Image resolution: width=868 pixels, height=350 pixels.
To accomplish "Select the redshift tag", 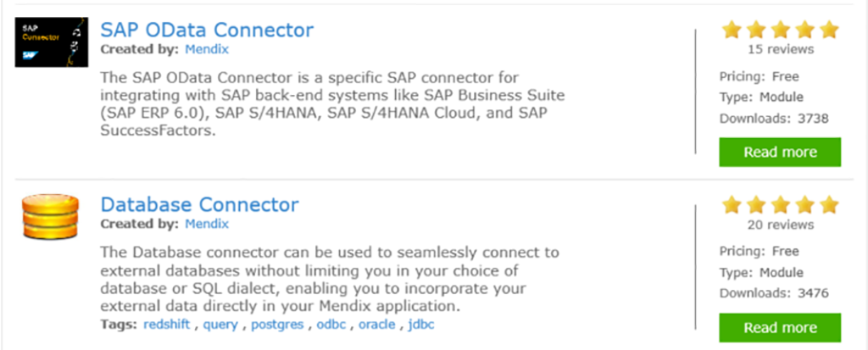I will pyautogui.click(x=168, y=324).
